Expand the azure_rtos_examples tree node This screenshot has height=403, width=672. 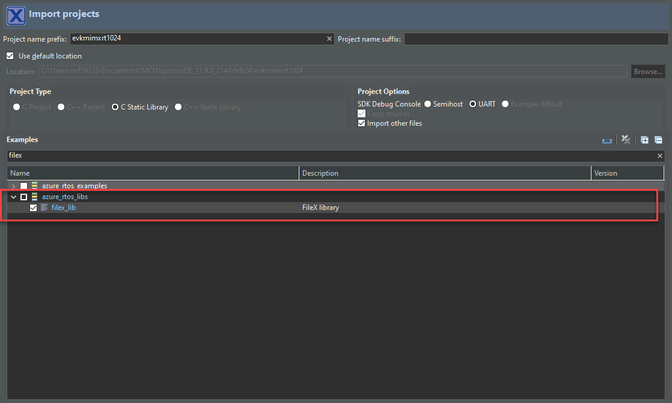(x=13, y=186)
